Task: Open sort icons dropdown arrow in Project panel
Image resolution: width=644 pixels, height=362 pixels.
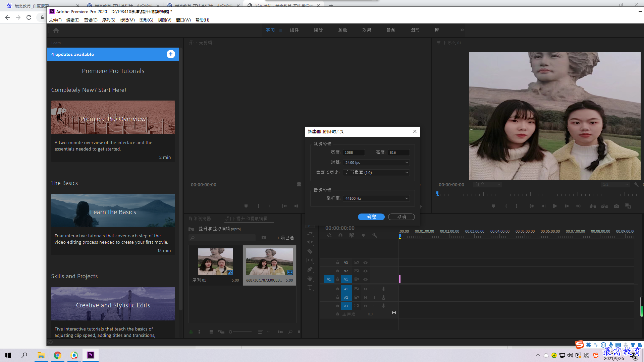Action: point(268,332)
